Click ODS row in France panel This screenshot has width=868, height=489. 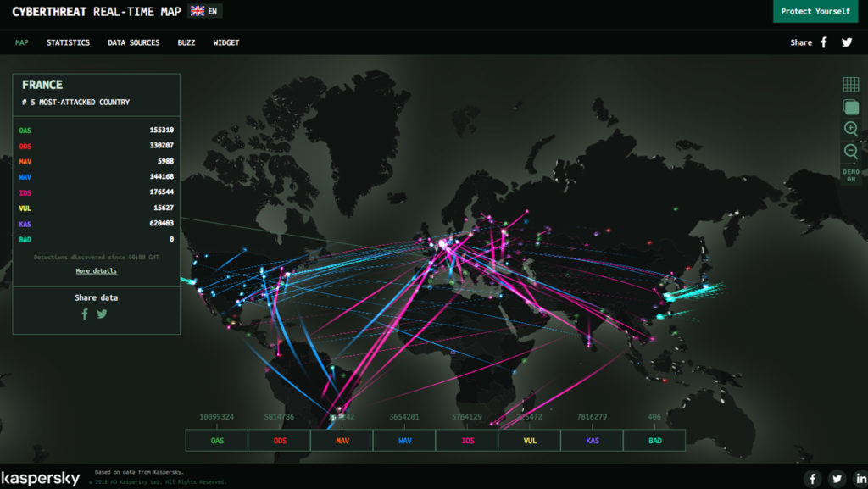point(97,146)
